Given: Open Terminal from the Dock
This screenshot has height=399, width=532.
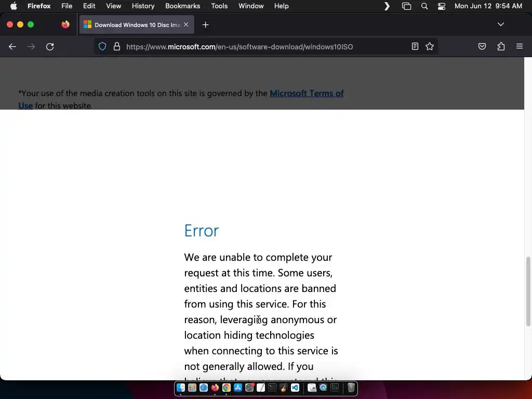Looking at the screenshot, I should click(x=272, y=388).
